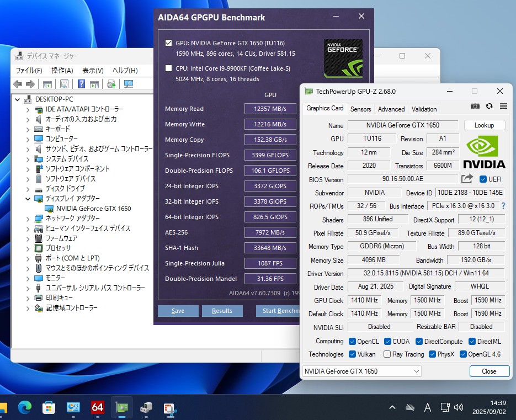Click the volume speaker tray icon
The height and width of the screenshot is (420, 516).
click(459, 407)
